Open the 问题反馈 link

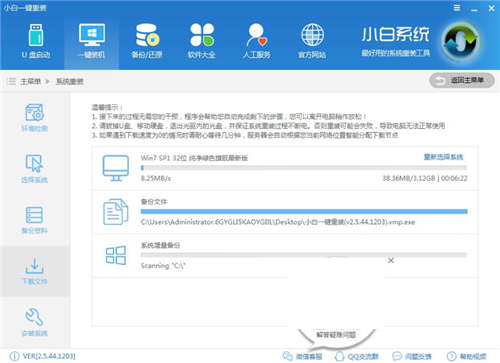click(x=418, y=356)
